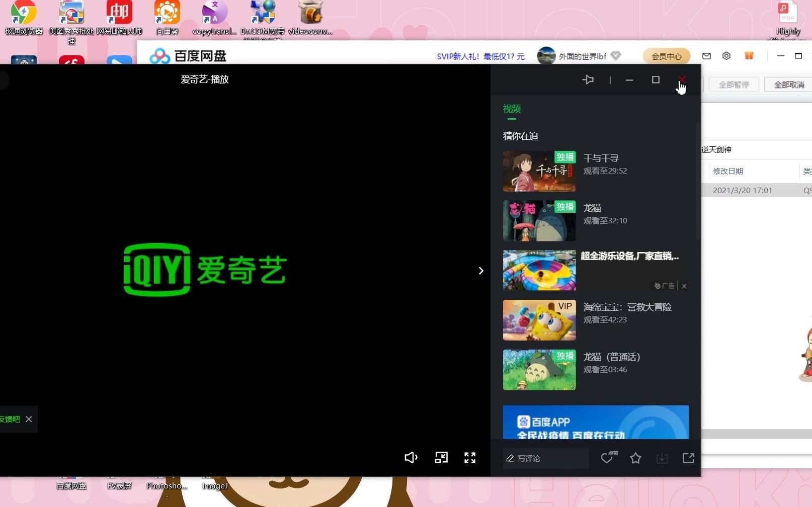Share the video via share icon
The width and height of the screenshot is (812, 507).
[688, 458]
